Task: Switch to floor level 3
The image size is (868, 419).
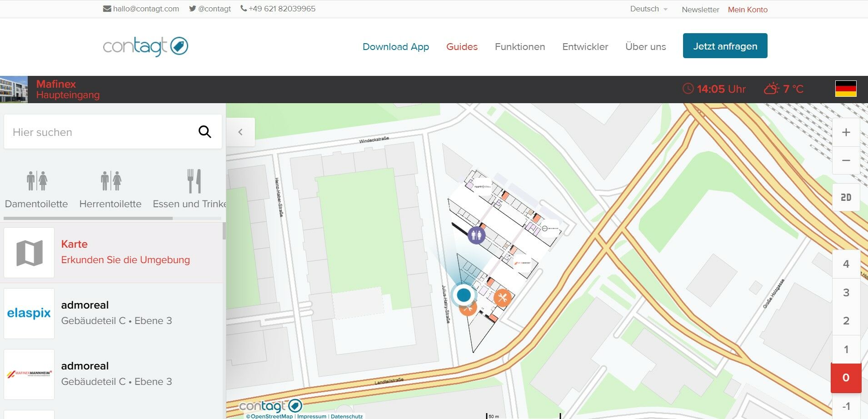Action: [846, 292]
